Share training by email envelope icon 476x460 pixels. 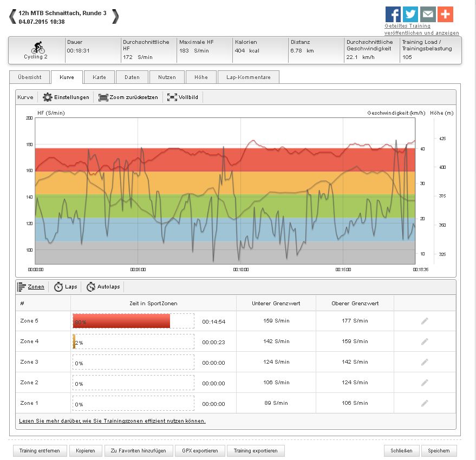click(428, 15)
